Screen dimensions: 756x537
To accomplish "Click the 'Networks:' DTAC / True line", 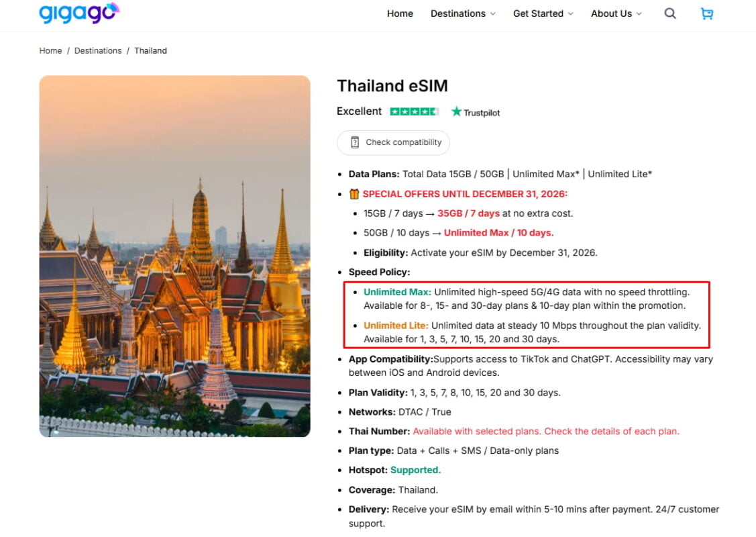I will tap(400, 412).
